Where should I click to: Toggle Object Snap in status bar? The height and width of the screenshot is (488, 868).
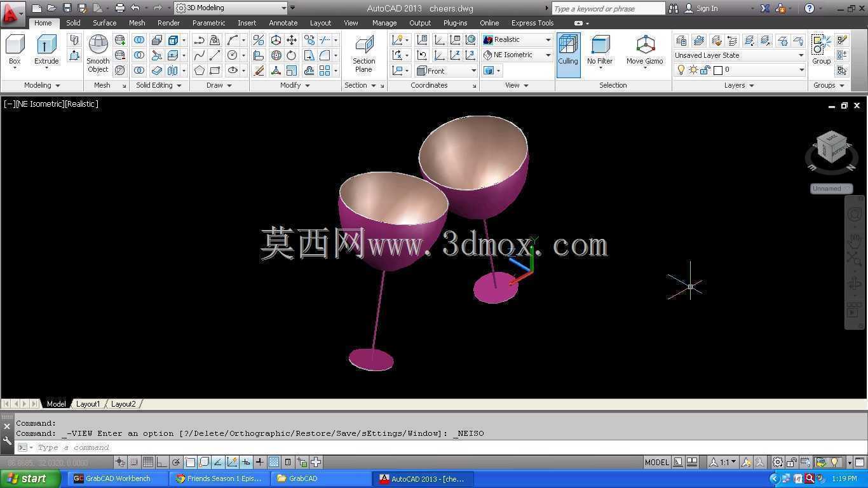(x=190, y=462)
